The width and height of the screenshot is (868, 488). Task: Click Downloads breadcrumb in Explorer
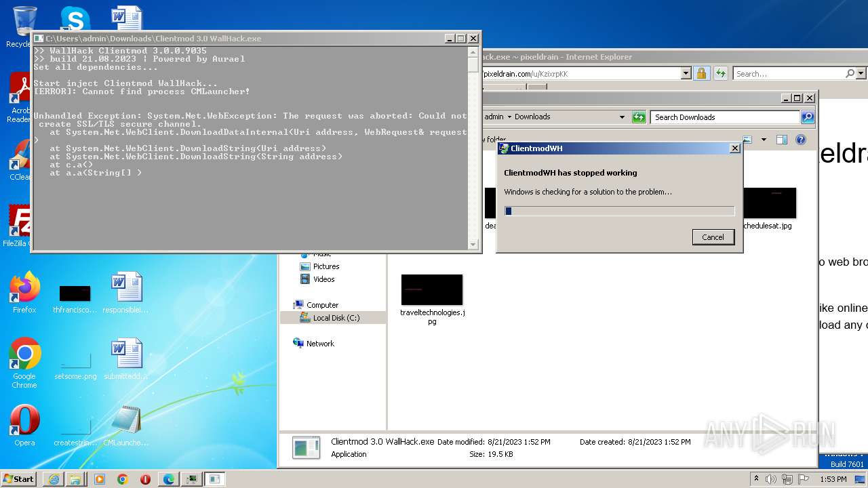[x=532, y=117]
